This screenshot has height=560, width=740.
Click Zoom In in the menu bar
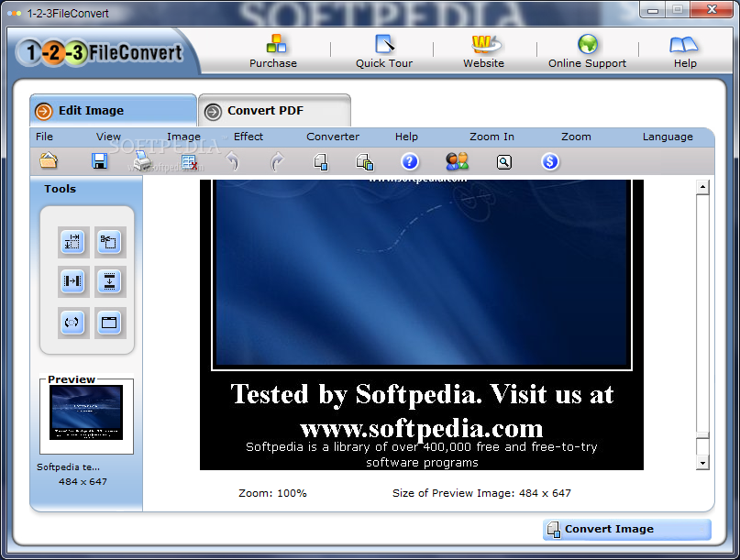coord(491,137)
